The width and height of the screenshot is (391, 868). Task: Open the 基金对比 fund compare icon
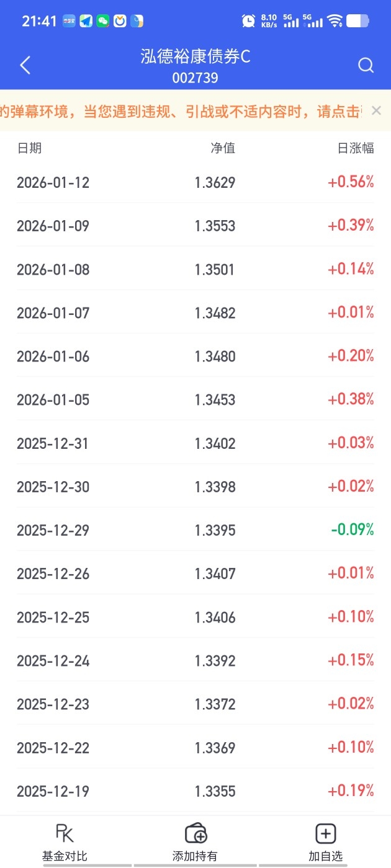point(65,834)
